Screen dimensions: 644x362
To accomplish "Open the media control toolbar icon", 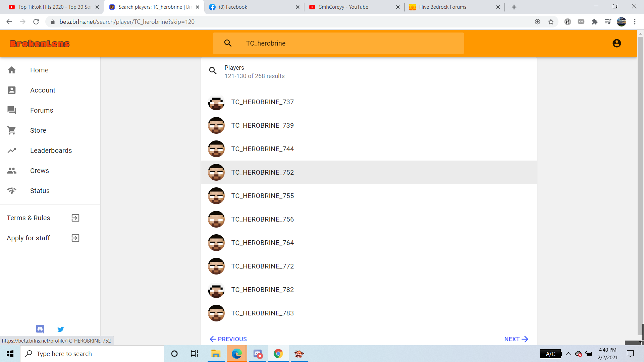I will coord(608,22).
